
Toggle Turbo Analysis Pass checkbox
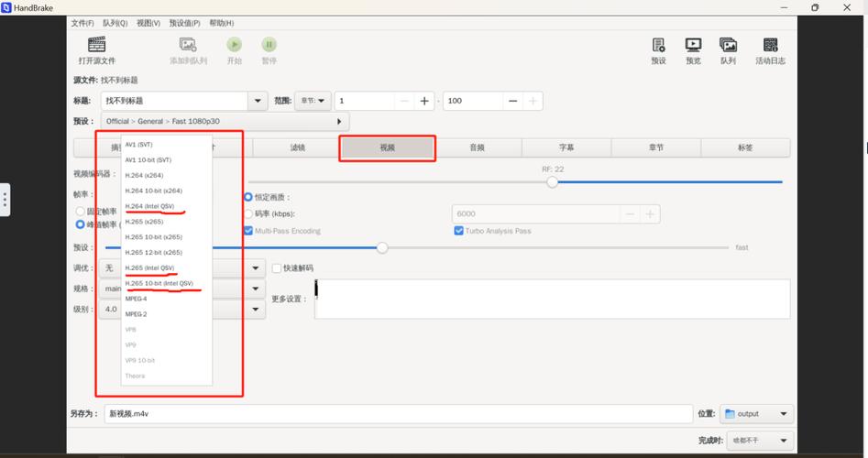point(459,231)
